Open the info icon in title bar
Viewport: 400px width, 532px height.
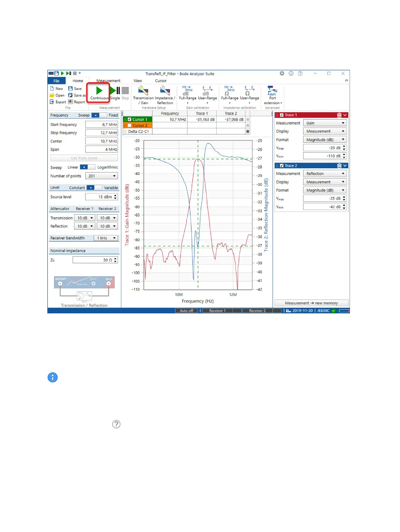point(291,73)
